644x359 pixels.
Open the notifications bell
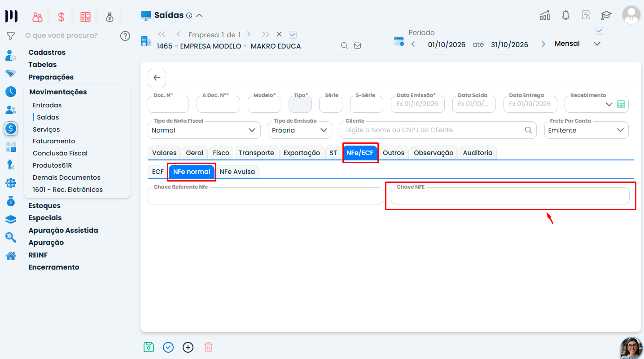565,15
